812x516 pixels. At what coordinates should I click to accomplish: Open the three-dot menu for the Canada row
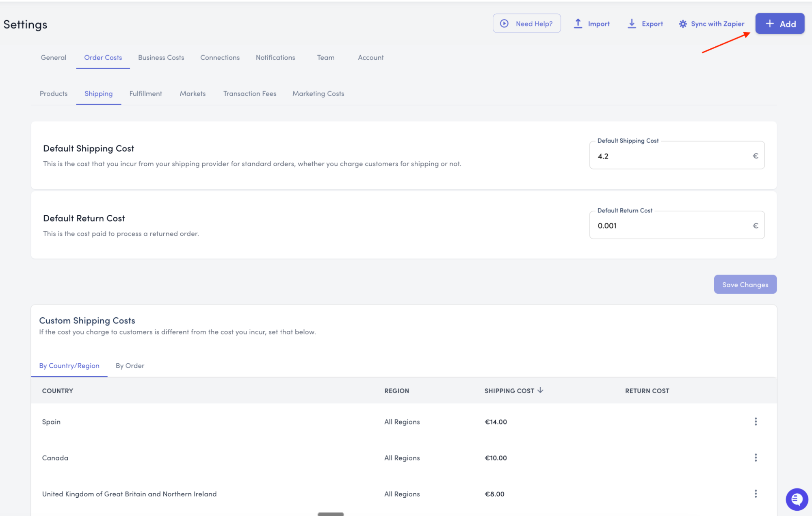click(x=756, y=457)
